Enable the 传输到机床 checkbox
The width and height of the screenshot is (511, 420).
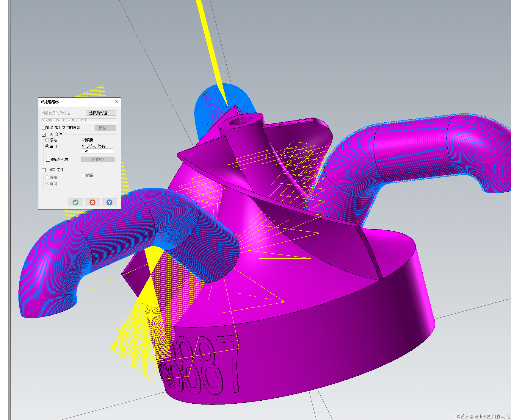tap(48, 160)
